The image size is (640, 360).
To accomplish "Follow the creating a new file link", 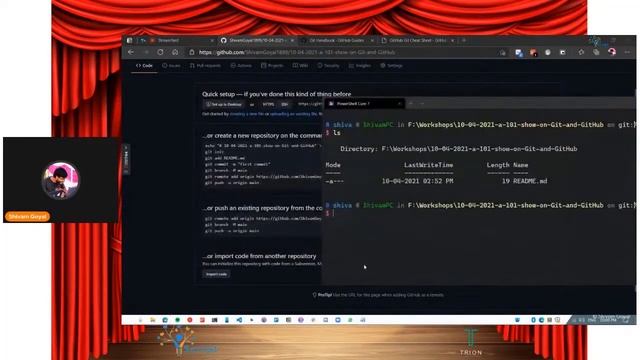I will pos(247,114).
